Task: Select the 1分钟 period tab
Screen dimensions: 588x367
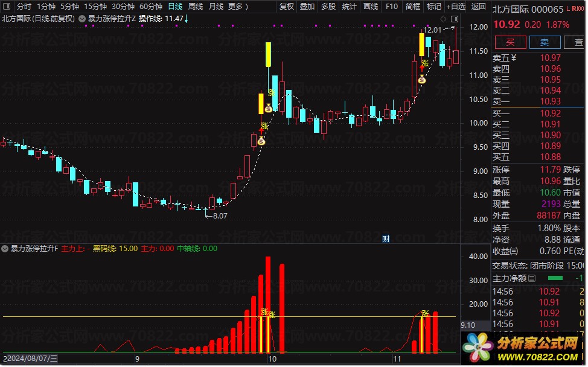Action: [x=46, y=7]
